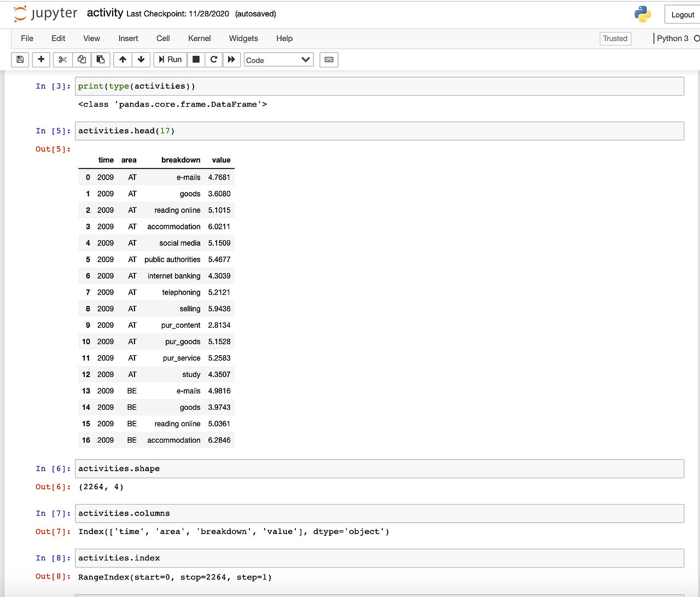Restart the kernel
The width and height of the screenshot is (700, 597).
point(214,60)
